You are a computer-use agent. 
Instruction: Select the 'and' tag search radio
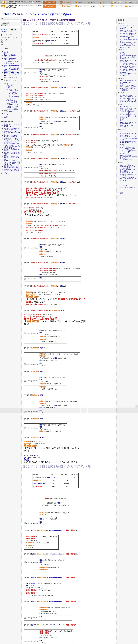coord(5,29)
